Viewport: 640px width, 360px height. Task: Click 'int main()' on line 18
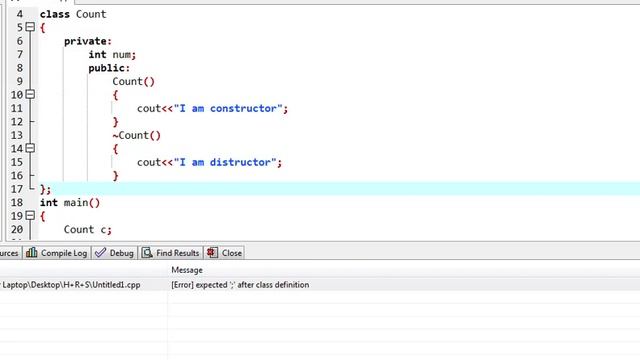[x=70, y=203]
